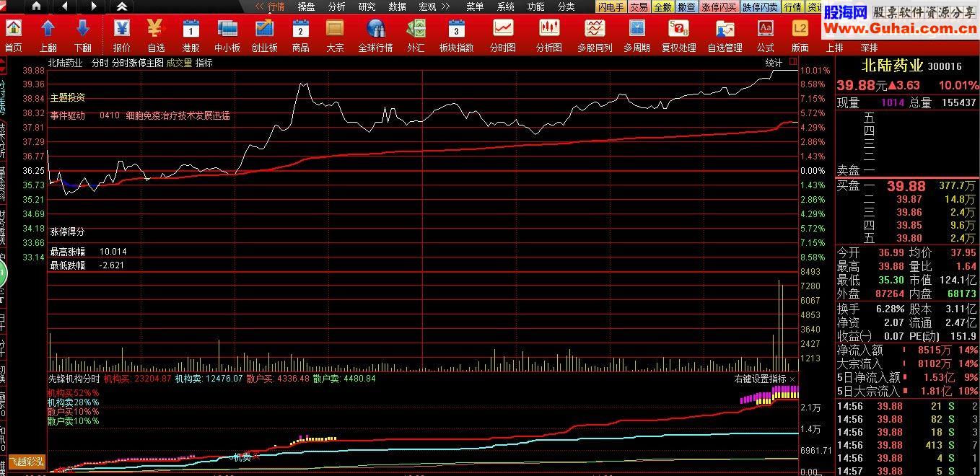The width and height of the screenshot is (980, 476).
Task: Open the 报价 quote list
Action: tap(122, 35)
